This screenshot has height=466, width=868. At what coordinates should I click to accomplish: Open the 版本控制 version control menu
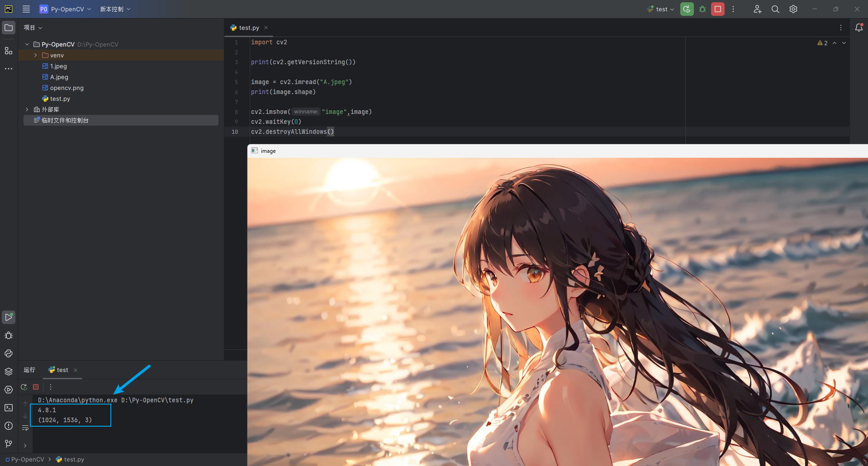pyautogui.click(x=115, y=9)
